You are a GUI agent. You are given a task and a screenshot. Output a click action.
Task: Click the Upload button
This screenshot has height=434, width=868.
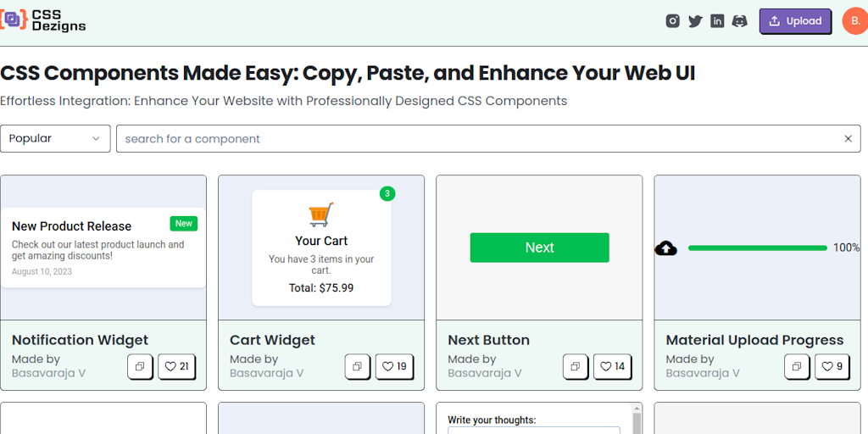coord(795,21)
